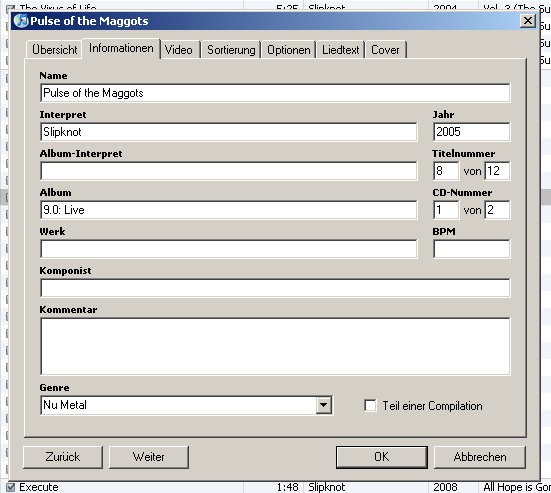The width and height of the screenshot is (551, 493).
Task: Go to previous track with Zurück
Action: pos(63,457)
